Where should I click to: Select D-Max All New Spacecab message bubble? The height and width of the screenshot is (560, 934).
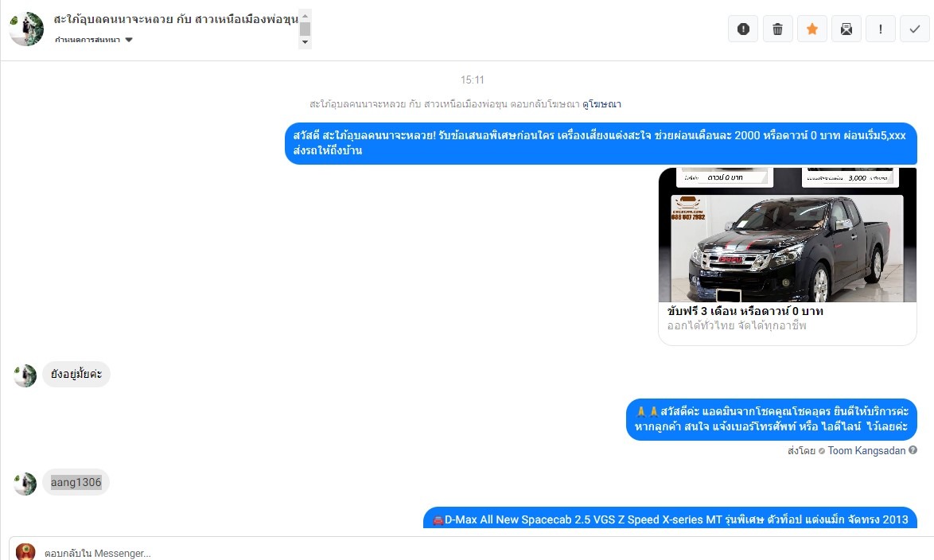(x=670, y=519)
